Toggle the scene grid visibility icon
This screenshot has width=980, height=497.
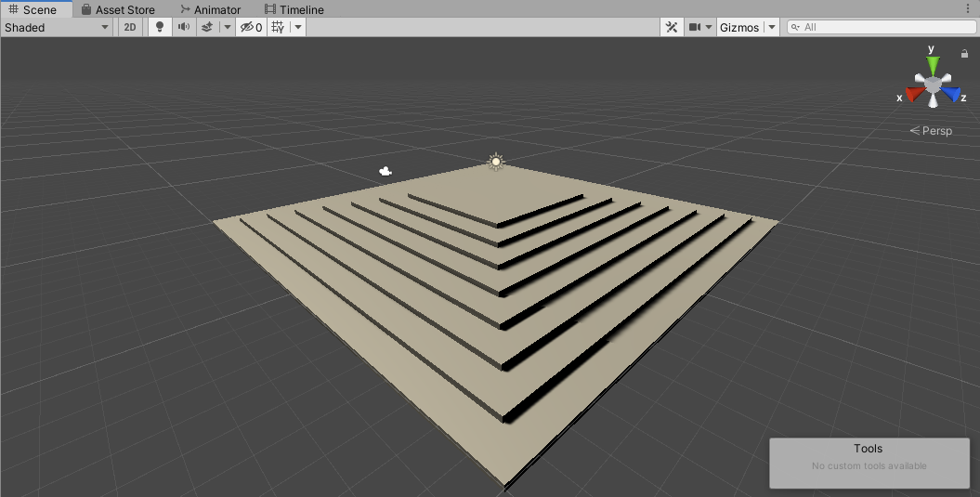[x=279, y=28]
